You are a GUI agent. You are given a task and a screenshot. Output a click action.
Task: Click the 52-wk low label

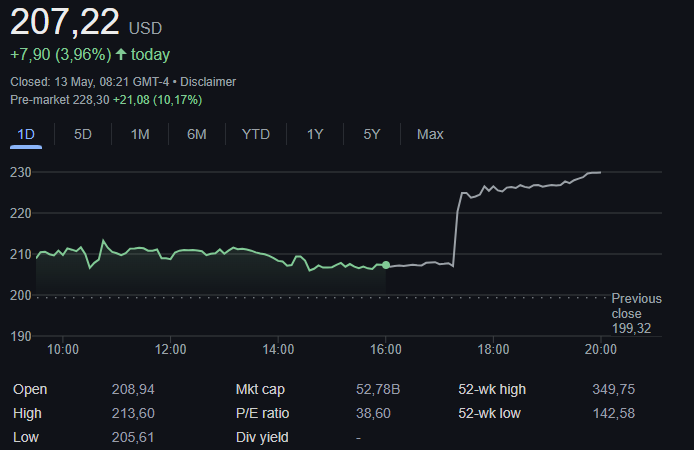[490, 413]
